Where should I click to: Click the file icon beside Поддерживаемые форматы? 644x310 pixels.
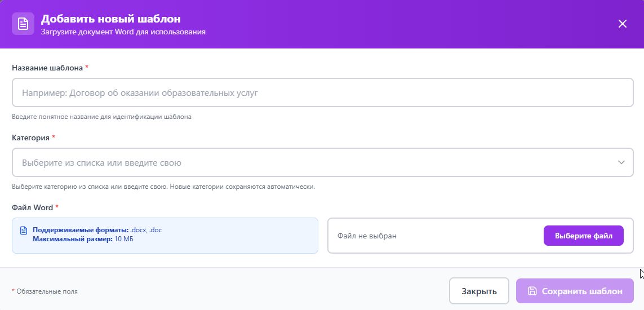[x=24, y=231]
